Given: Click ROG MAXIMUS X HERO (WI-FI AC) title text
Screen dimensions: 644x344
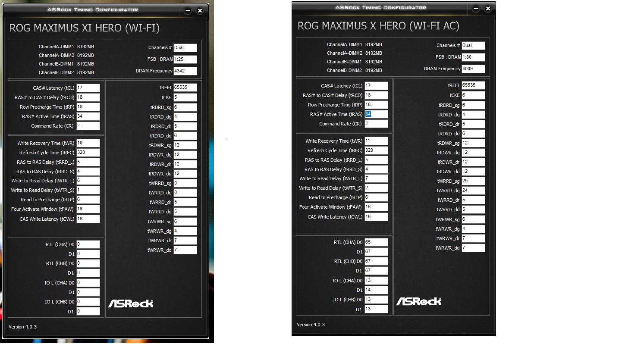Looking at the screenshot, I should 378,26.
